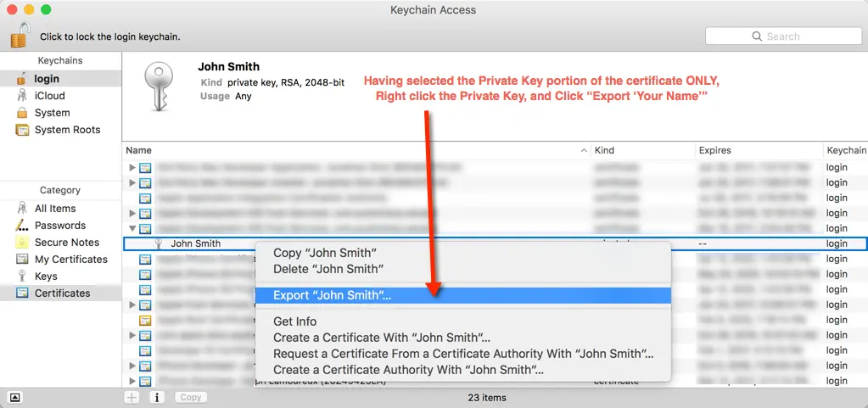
Task: Sort items by the Expires column header
Action: (x=759, y=150)
